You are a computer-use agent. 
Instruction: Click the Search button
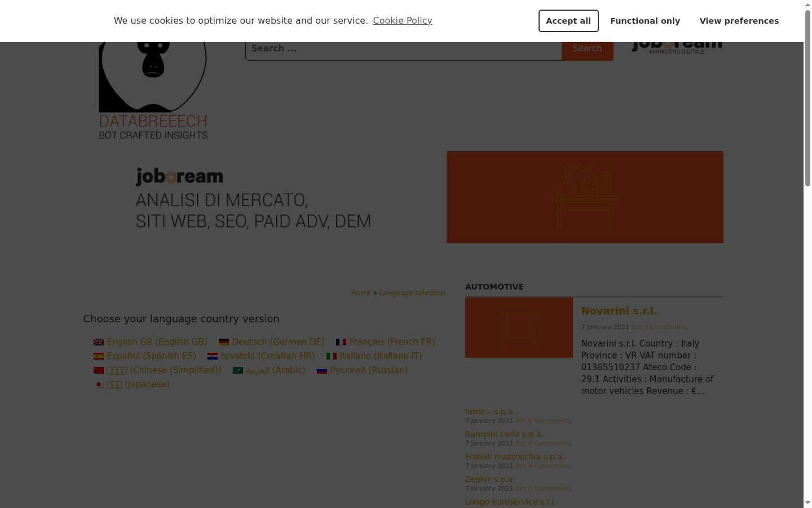pos(587,49)
